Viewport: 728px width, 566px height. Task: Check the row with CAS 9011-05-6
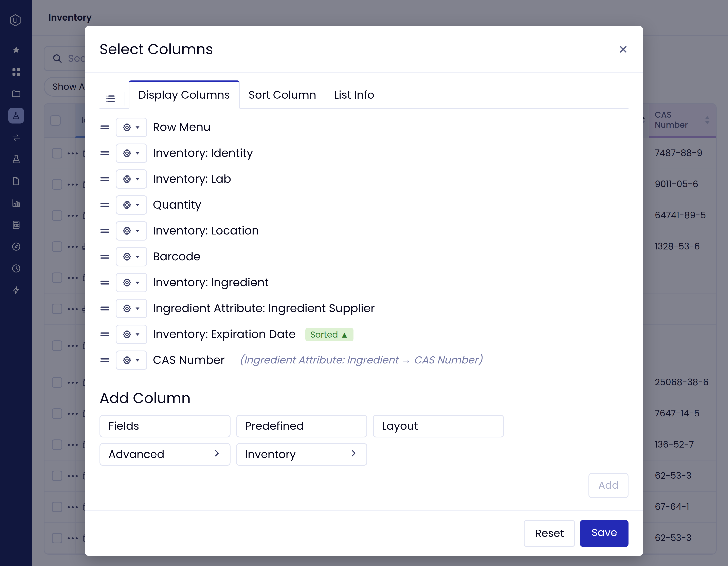click(57, 184)
